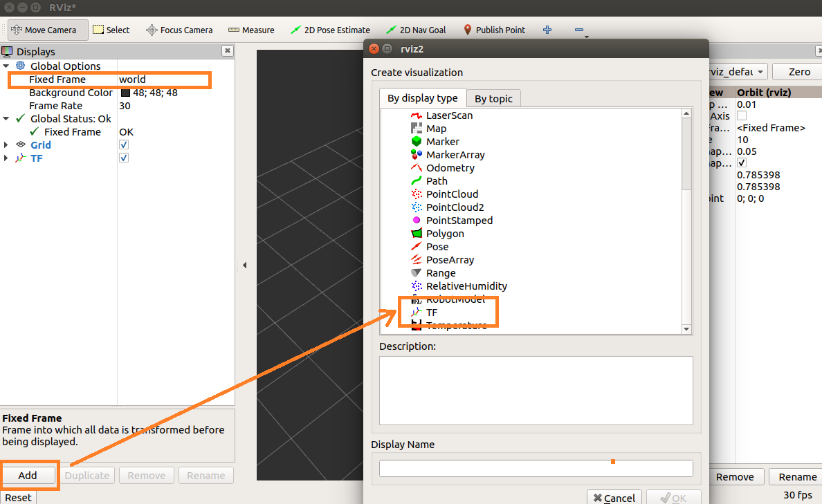Switch to the By topic tab
This screenshot has width=822, height=504.
point(493,98)
